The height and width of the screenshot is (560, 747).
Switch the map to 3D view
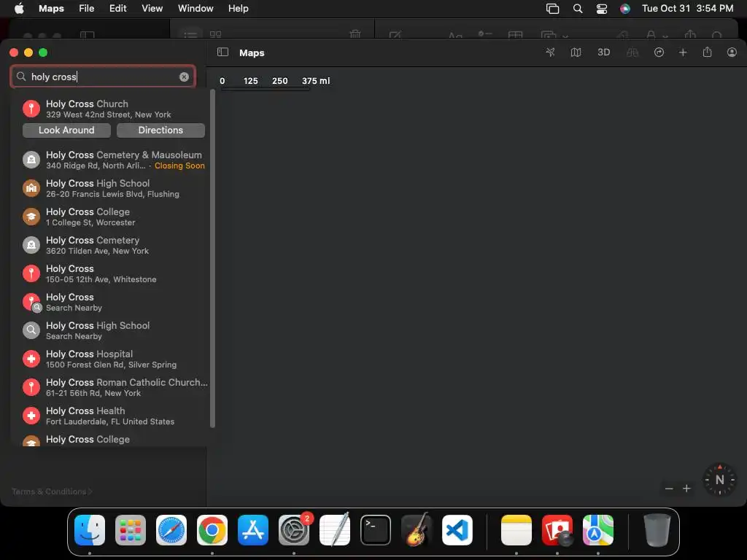coord(603,52)
